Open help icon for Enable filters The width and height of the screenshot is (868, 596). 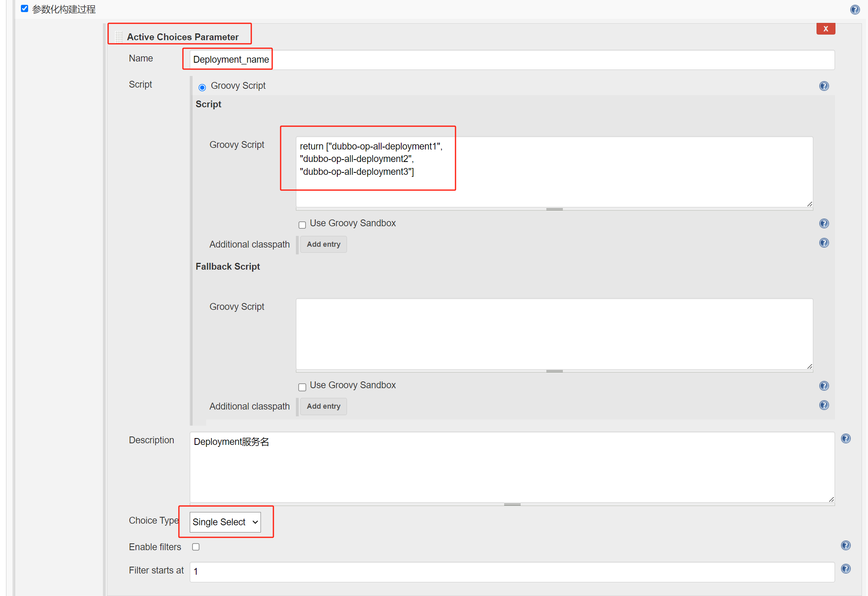click(845, 545)
